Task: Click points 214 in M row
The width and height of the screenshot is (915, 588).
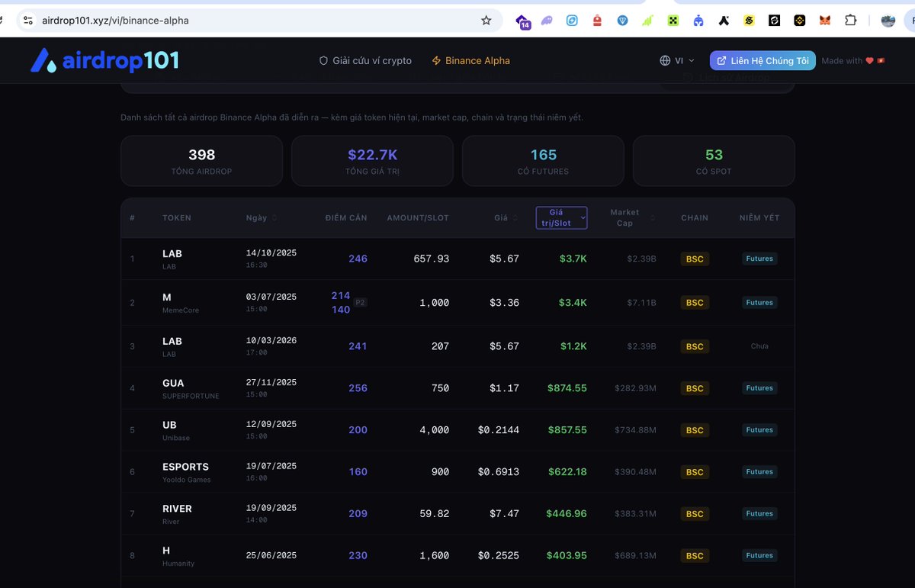Action: [x=341, y=296]
